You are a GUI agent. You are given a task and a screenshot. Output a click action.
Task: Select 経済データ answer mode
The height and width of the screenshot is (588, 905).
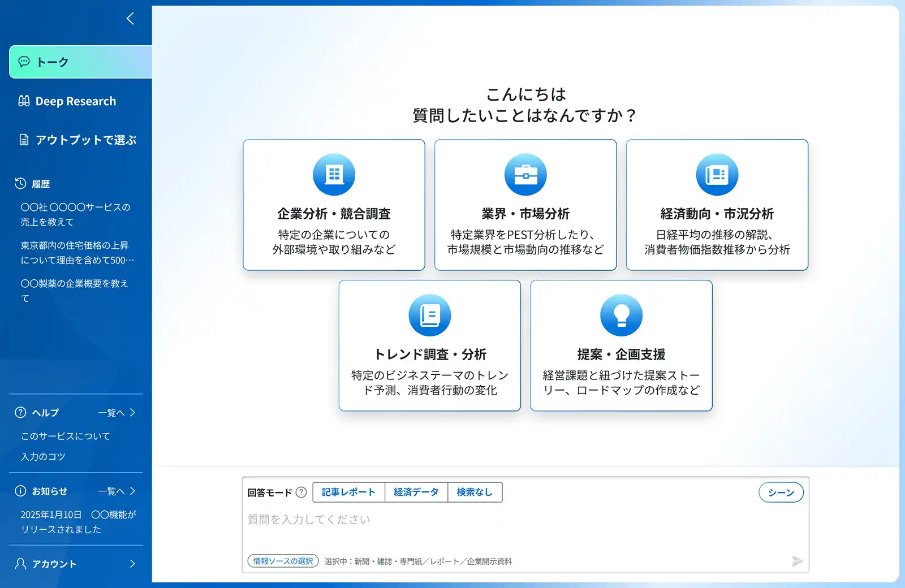(x=416, y=492)
